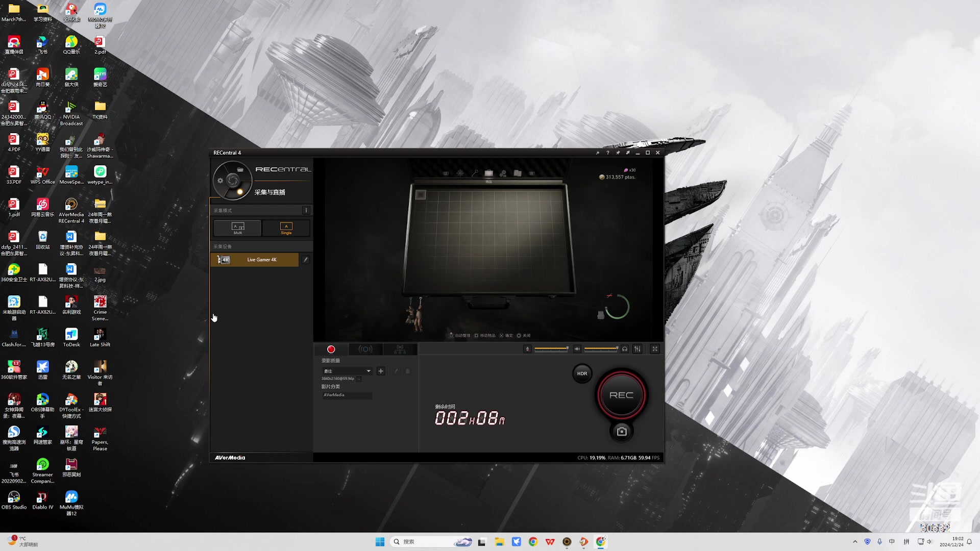
Task: Show capture mode info icon
Action: tap(306, 210)
